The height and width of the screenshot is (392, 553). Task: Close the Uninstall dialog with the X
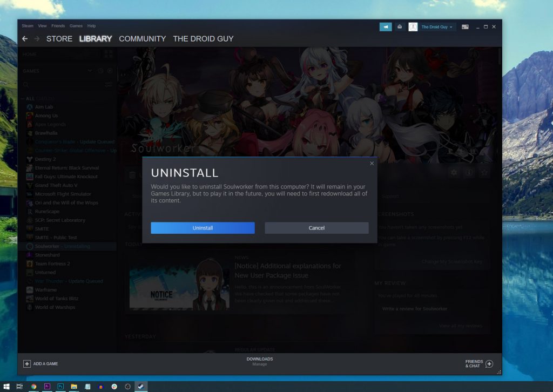point(372,163)
